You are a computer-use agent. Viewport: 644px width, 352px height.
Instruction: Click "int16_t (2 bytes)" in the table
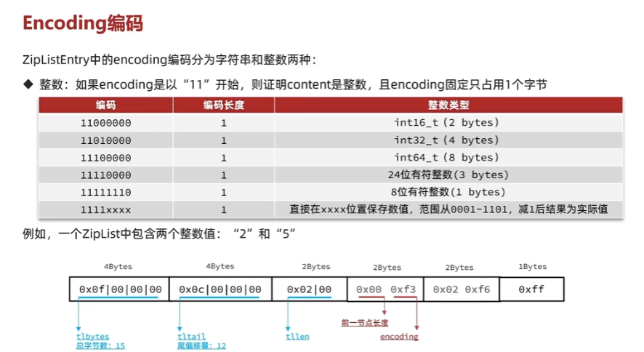[x=447, y=122]
